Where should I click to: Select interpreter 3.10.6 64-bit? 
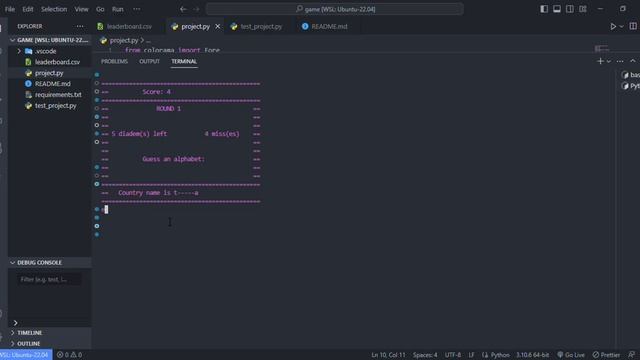(x=532, y=355)
